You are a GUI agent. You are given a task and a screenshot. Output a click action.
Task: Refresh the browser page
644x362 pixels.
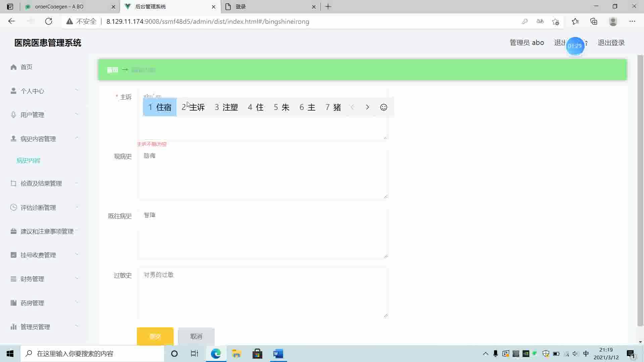tap(49, 21)
